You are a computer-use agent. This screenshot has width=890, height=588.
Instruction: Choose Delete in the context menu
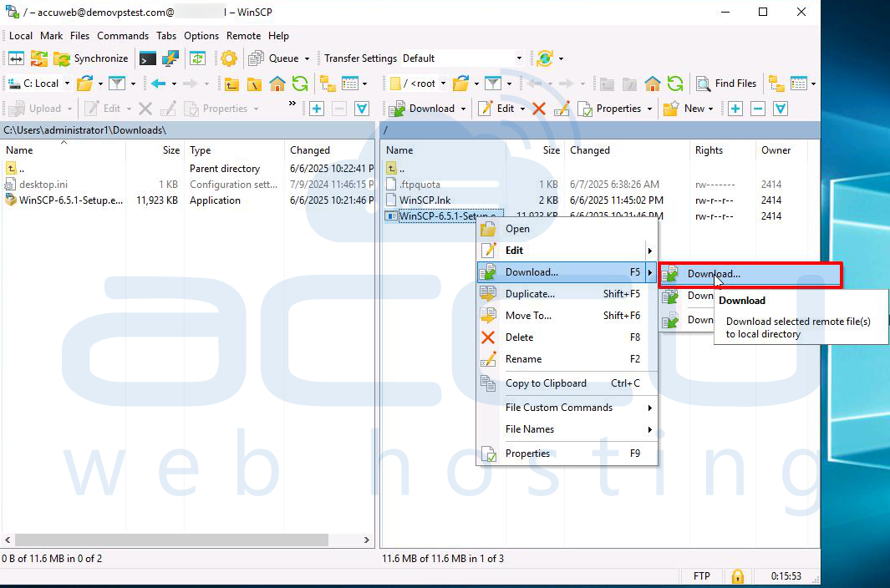(x=567, y=337)
